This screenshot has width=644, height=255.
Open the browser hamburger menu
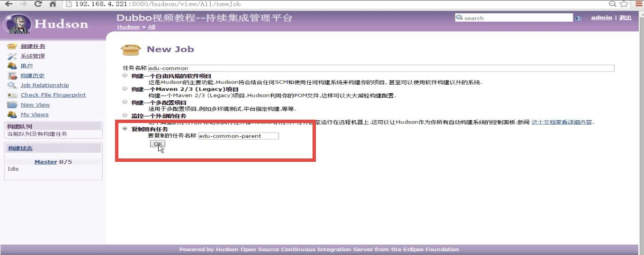pyautogui.click(x=639, y=4)
